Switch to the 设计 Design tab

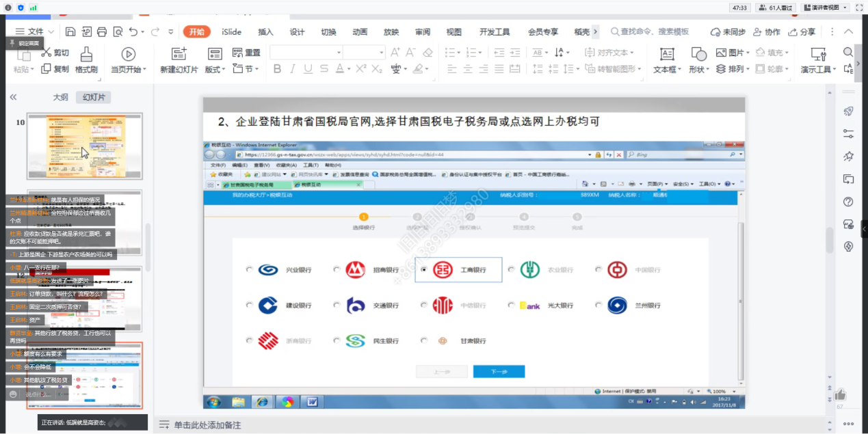(297, 31)
